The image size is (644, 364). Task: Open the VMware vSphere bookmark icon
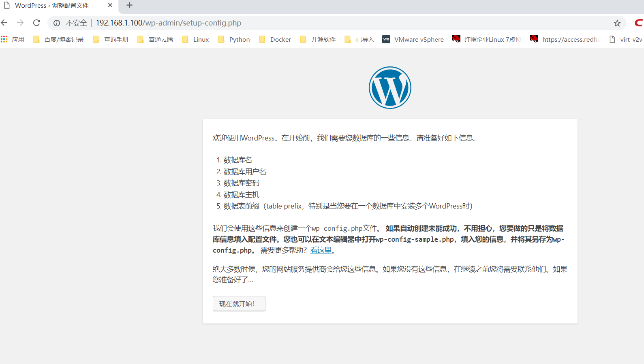point(386,39)
